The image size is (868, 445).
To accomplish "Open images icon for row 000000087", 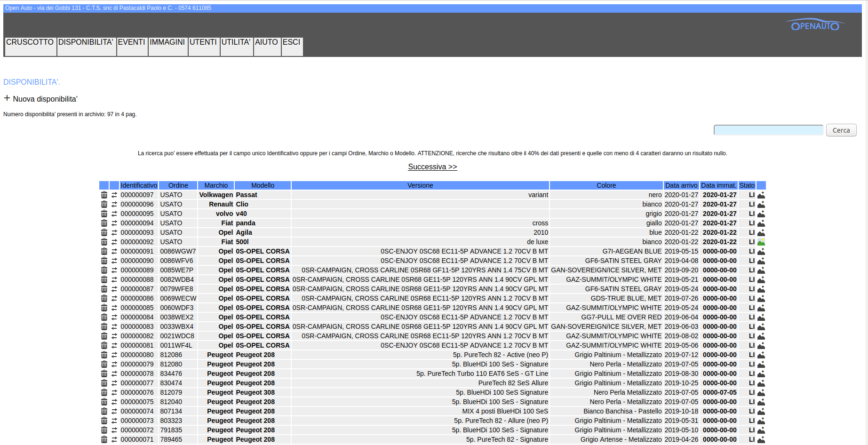I will tap(761, 289).
